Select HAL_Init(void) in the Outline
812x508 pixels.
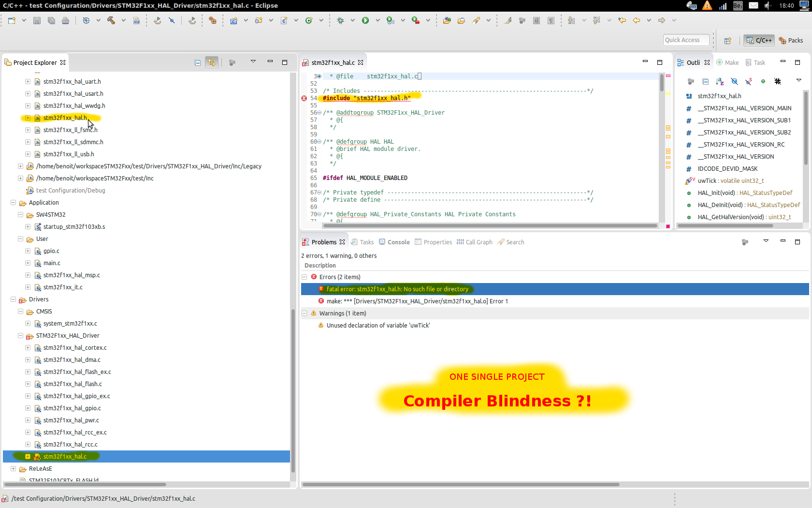(x=744, y=193)
